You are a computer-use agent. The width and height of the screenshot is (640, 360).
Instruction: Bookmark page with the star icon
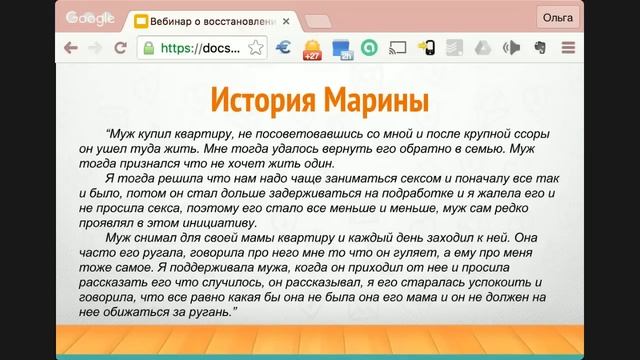[x=256, y=48]
